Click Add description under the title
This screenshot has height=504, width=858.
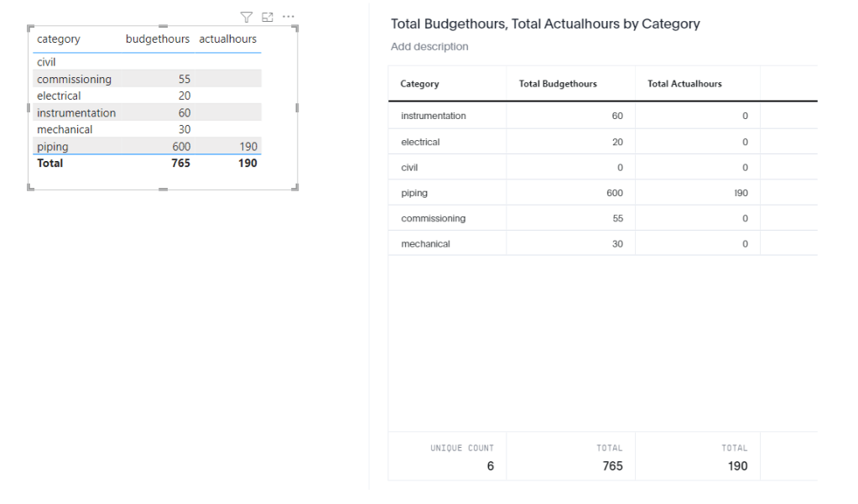429,47
